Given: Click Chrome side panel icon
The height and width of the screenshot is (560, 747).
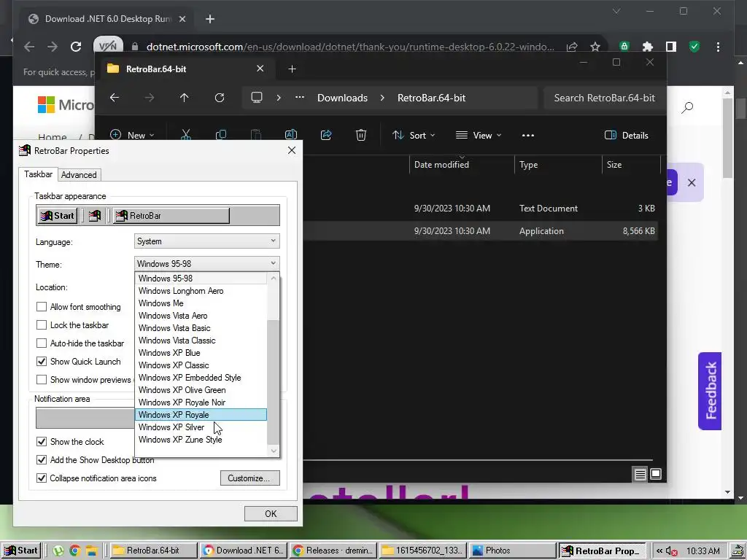Looking at the screenshot, I should click(x=671, y=47).
